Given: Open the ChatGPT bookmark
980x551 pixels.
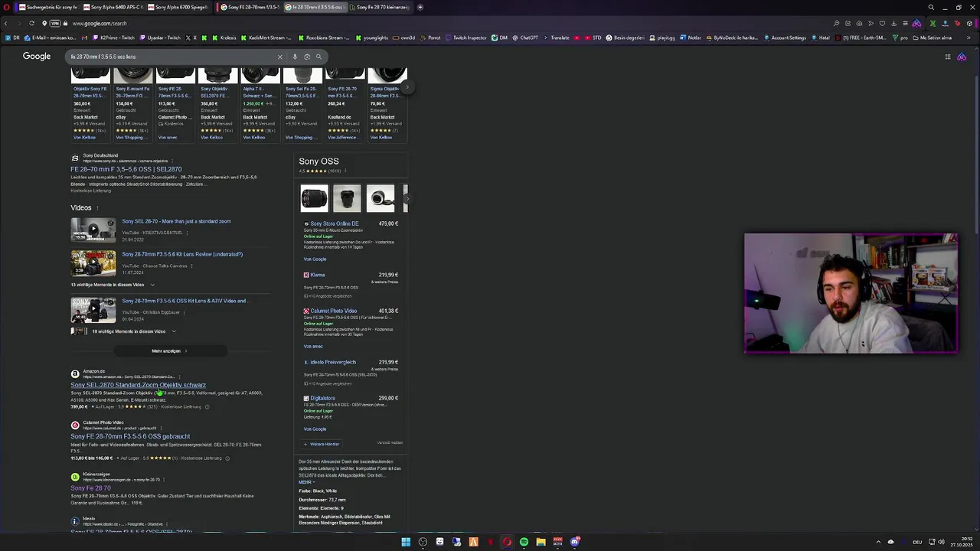Looking at the screenshot, I should (525, 37).
